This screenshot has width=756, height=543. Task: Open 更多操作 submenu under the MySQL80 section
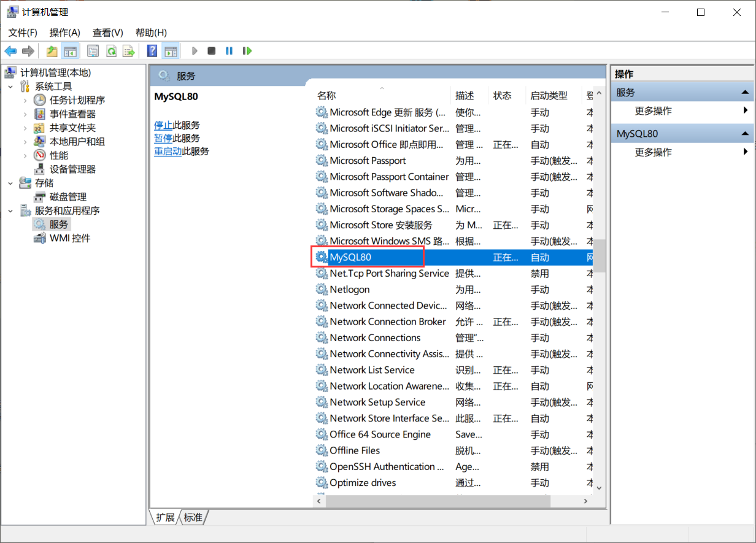682,152
